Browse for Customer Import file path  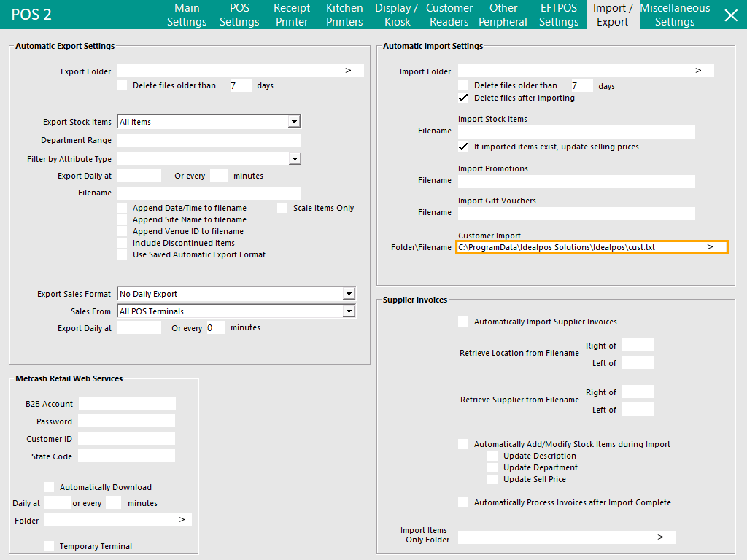tap(710, 247)
